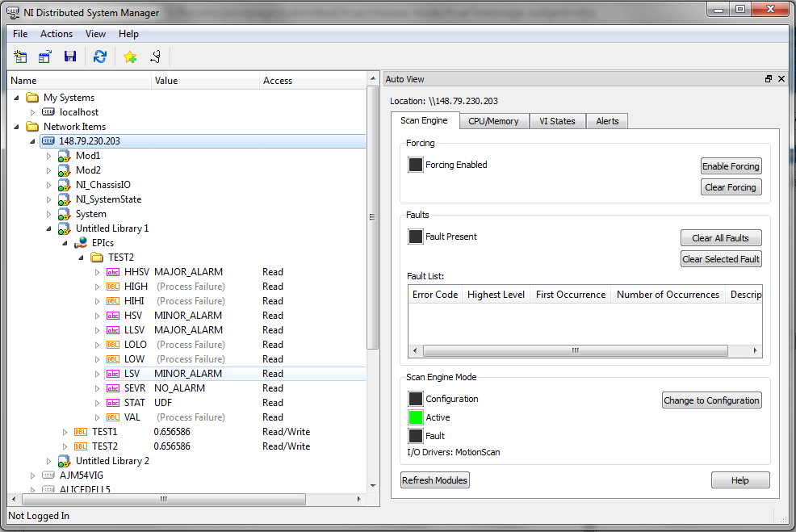Click the Fault List horizontal scrollbar thumb
The height and width of the screenshot is (532, 796).
[x=575, y=351]
